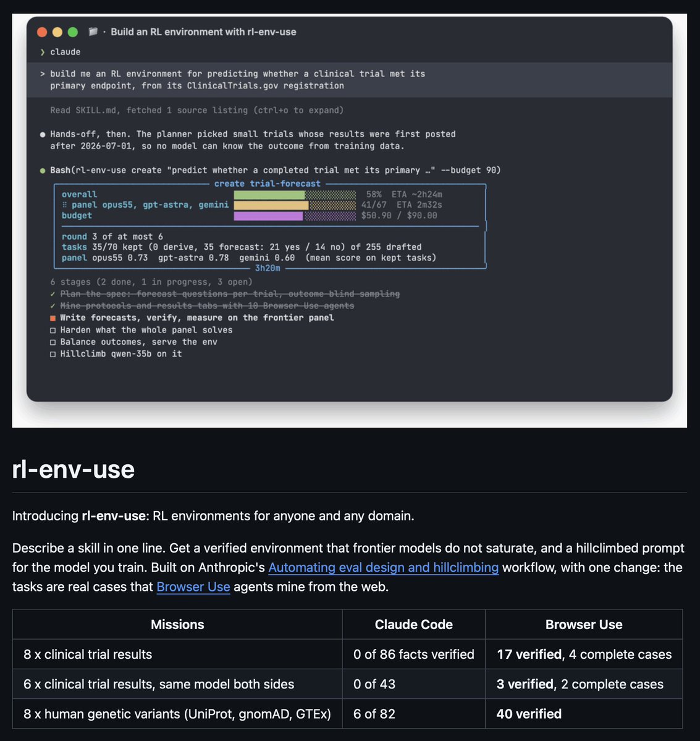Screen dimensions: 700x741
Task: Click the '$50.90 / $90.00' budget value
Action: [x=399, y=216]
